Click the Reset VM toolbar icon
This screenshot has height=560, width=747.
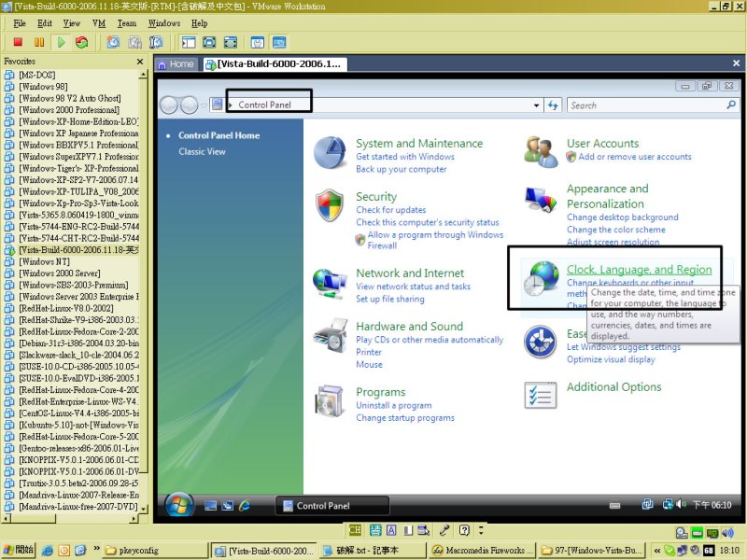82,42
